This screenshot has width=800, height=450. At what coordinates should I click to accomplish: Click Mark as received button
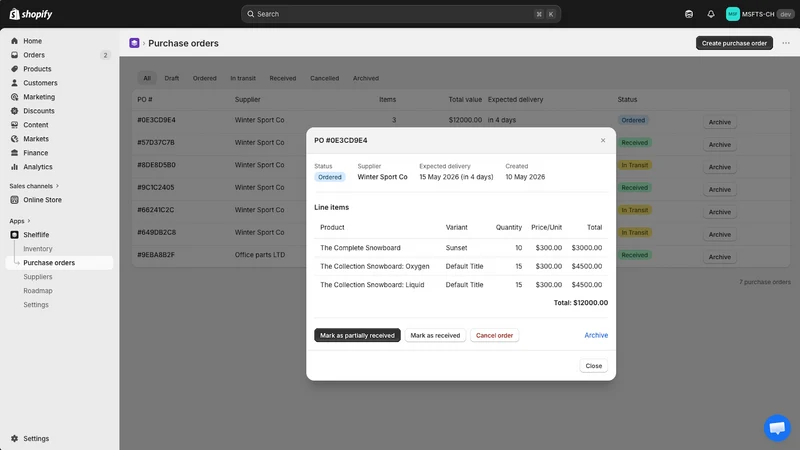[x=435, y=335]
